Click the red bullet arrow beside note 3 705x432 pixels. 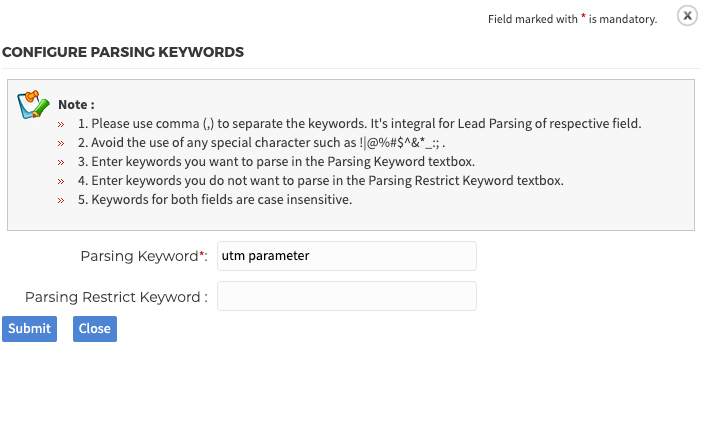[x=61, y=162]
